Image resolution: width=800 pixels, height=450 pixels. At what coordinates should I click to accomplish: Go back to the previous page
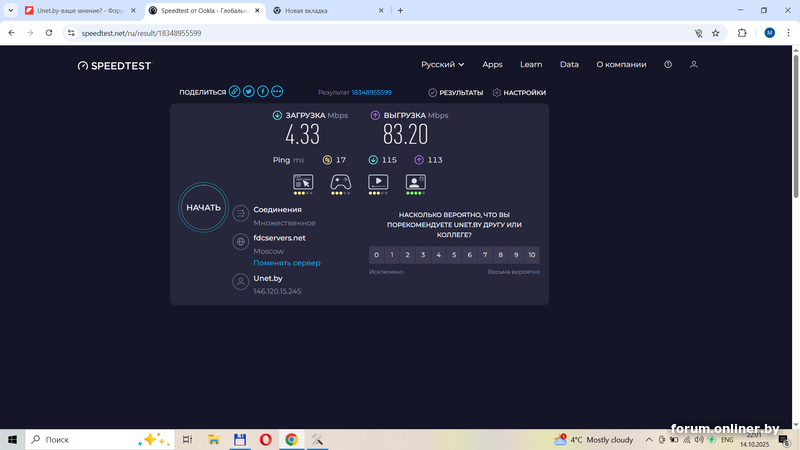(12, 33)
